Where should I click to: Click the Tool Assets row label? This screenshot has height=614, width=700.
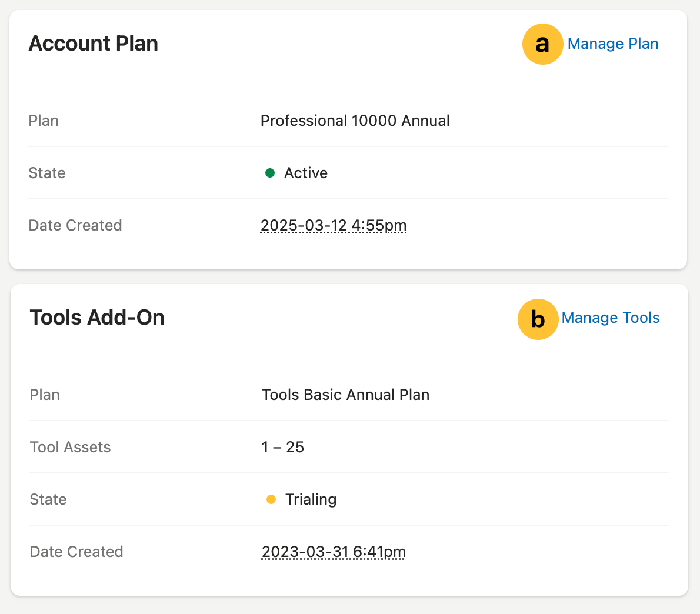pos(70,447)
